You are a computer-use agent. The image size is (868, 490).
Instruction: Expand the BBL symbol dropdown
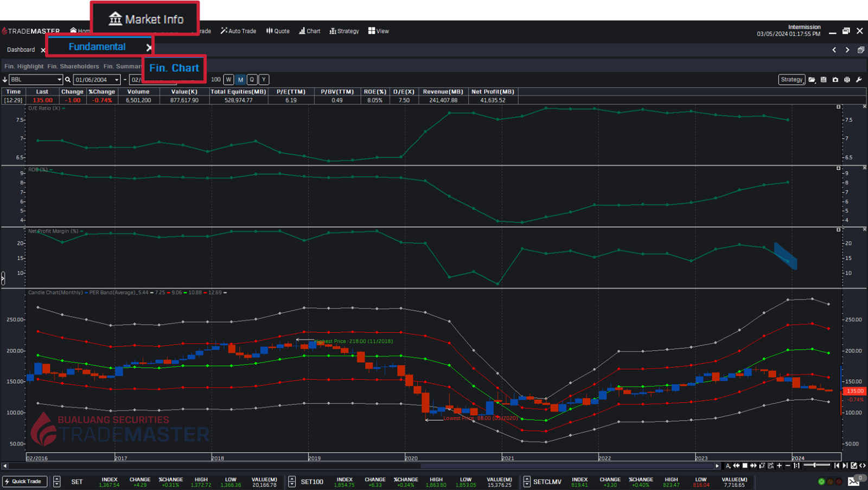click(59, 80)
